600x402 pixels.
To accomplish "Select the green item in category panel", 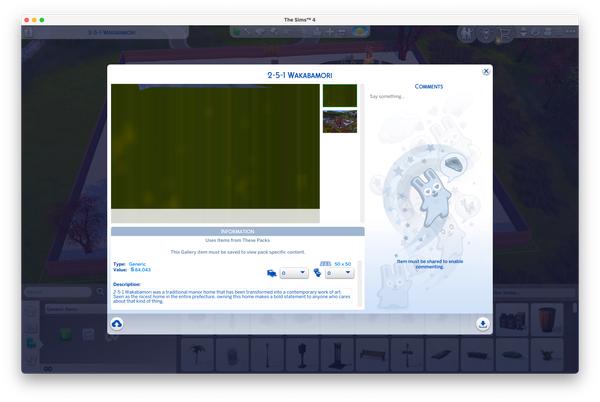I will click(65, 335).
